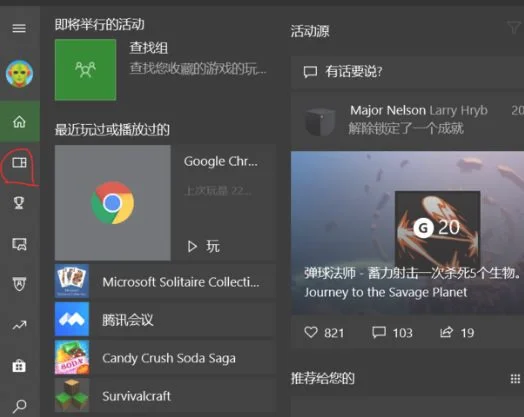This screenshot has height=417, width=524.
Task: Open the Clubs shield icon
Action: [19, 284]
